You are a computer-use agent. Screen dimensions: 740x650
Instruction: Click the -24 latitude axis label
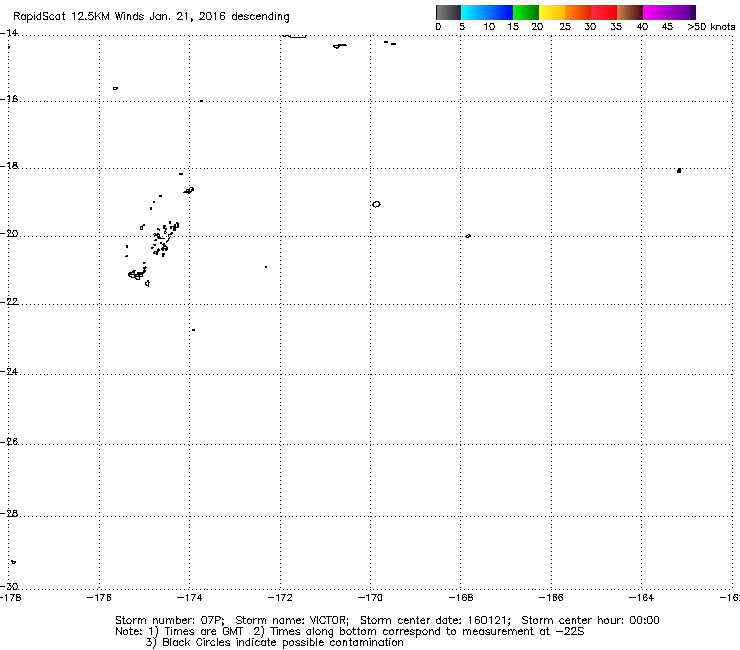(9, 371)
